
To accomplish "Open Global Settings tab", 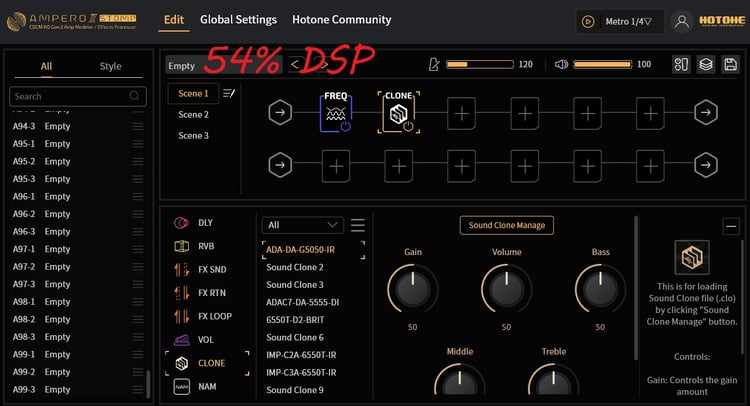I will pyautogui.click(x=238, y=20).
